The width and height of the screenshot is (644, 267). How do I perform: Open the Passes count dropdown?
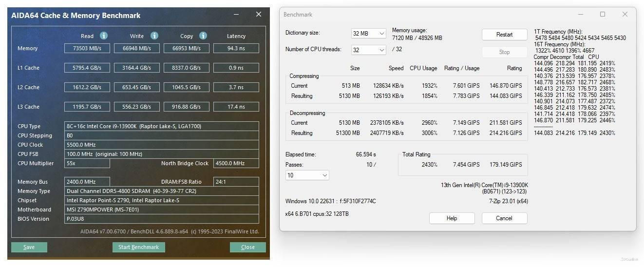(307, 175)
